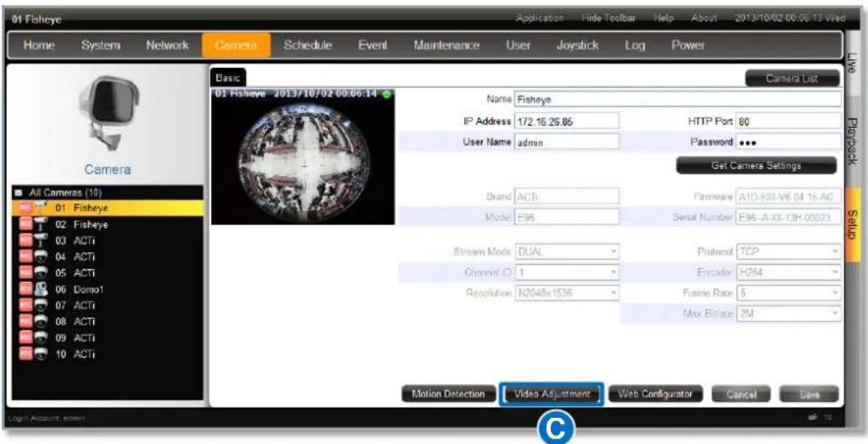
Task: Select camera 09 ACTi in list
Action: pyautogui.click(x=108, y=337)
